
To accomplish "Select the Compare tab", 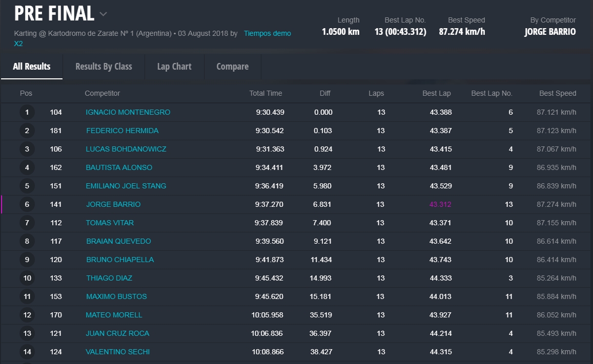I will click(x=232, y=67).
